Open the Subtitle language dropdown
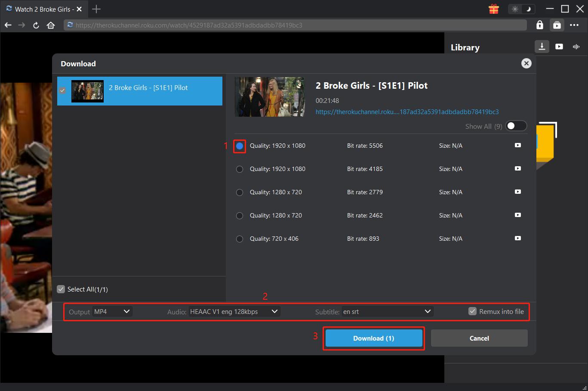This screenshot has width=588, height=391. tap(387, 311)
